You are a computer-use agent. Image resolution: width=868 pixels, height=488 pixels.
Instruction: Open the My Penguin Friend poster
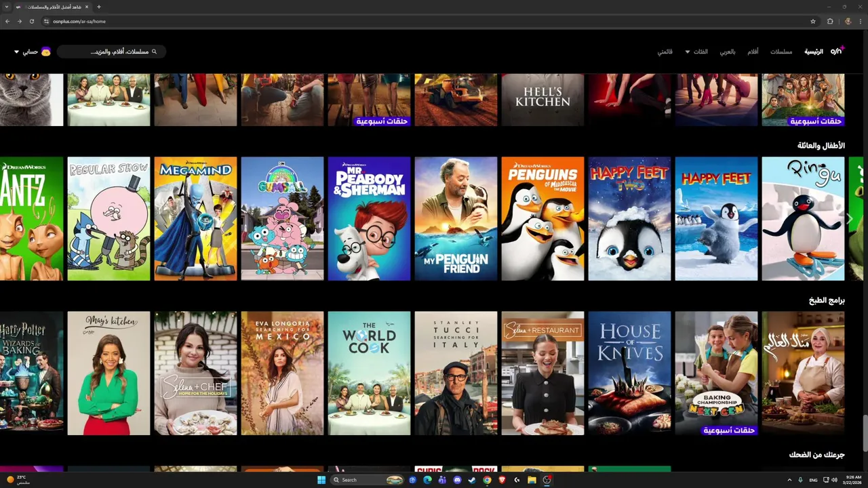(x=456, y=219)
